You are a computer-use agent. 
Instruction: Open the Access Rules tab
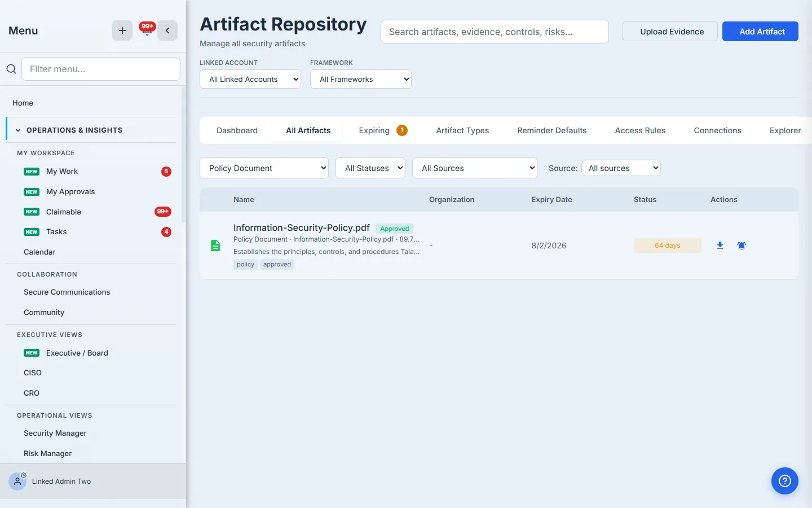[x=640, y=130]
